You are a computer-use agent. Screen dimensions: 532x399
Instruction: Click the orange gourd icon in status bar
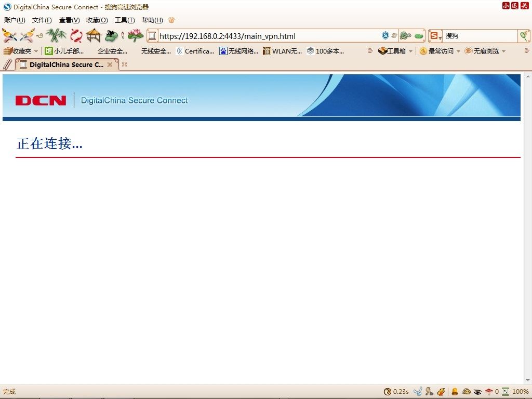pyautogui.click(x=441, y=392)
